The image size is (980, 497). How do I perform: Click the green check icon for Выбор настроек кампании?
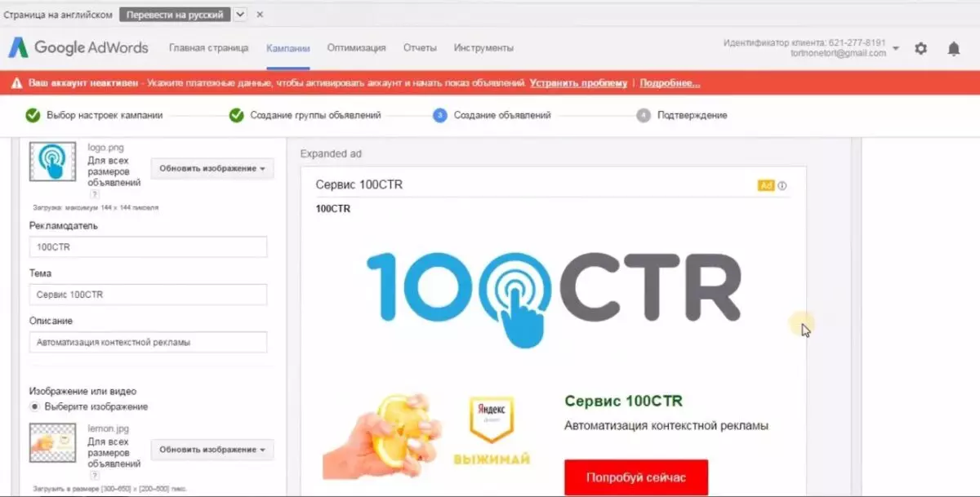(x=33, y=115)
